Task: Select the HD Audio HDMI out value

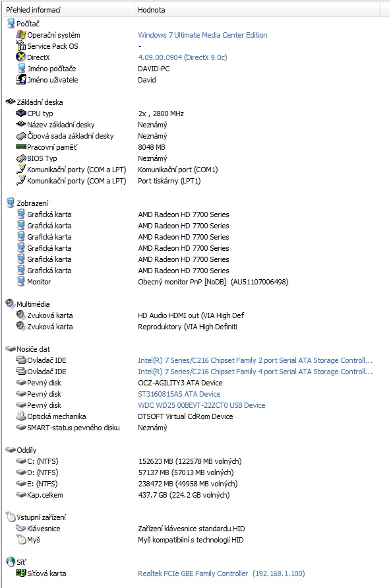Action: click(191, 315)
